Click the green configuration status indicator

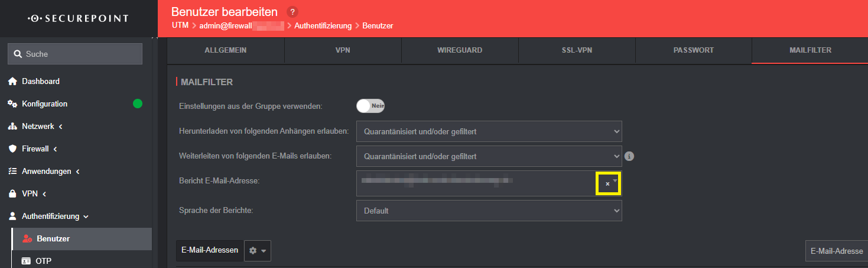coord(138,104)
